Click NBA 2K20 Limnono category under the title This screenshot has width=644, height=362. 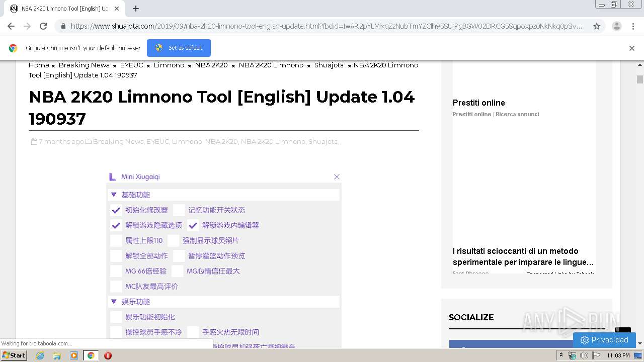(273, 142)
